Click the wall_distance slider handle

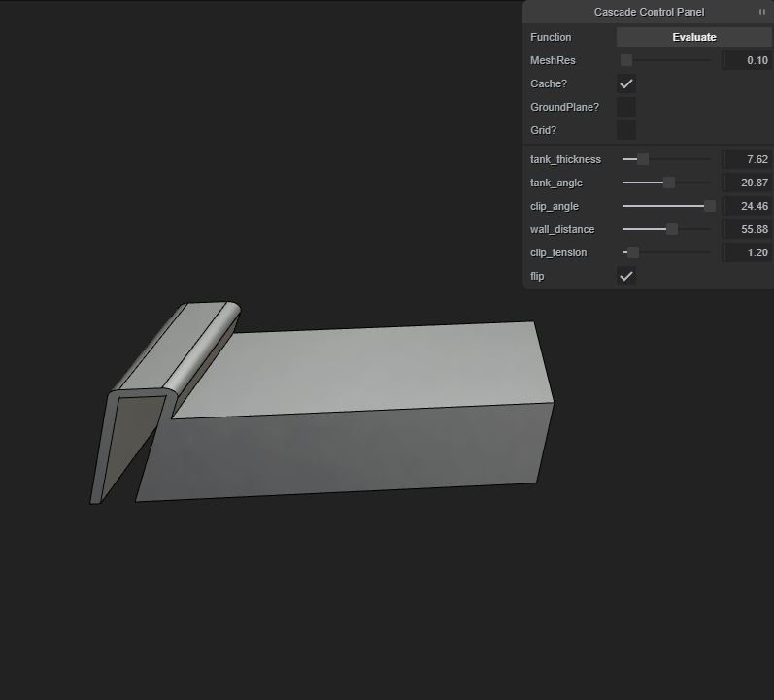tap(672, 229)
